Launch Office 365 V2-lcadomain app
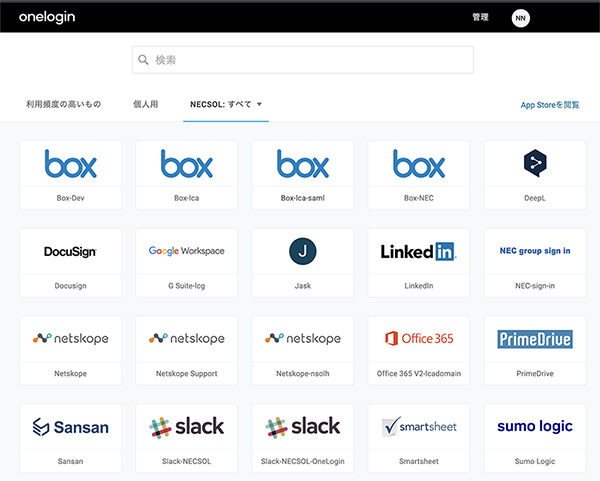The image size is (600, 481). coord(419,350)
